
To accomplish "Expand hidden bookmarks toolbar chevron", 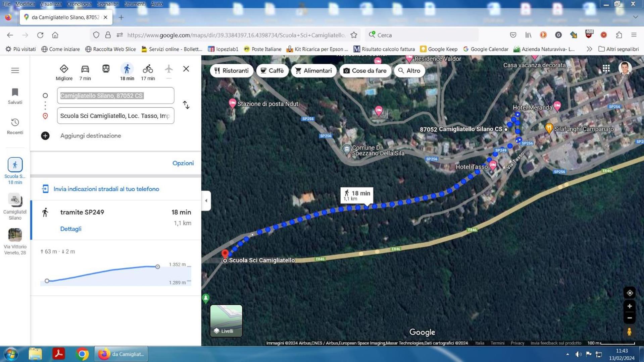I will [x=589, y=49].
